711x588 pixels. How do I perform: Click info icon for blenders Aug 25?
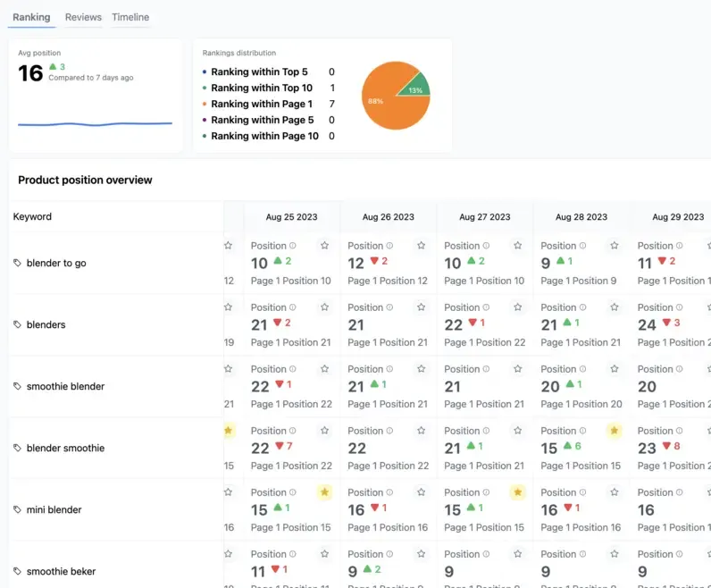click(293, 307)
